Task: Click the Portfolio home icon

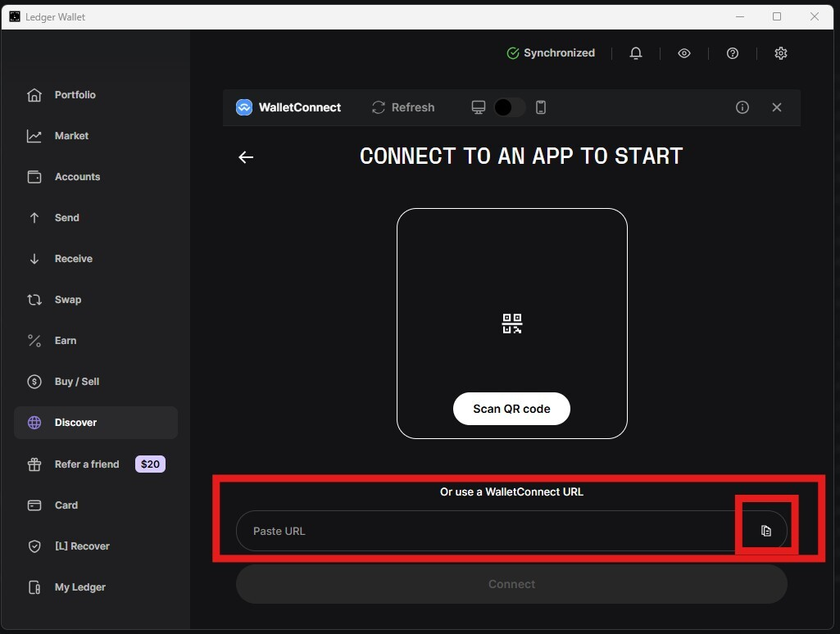Action: [x=34, y=95]
